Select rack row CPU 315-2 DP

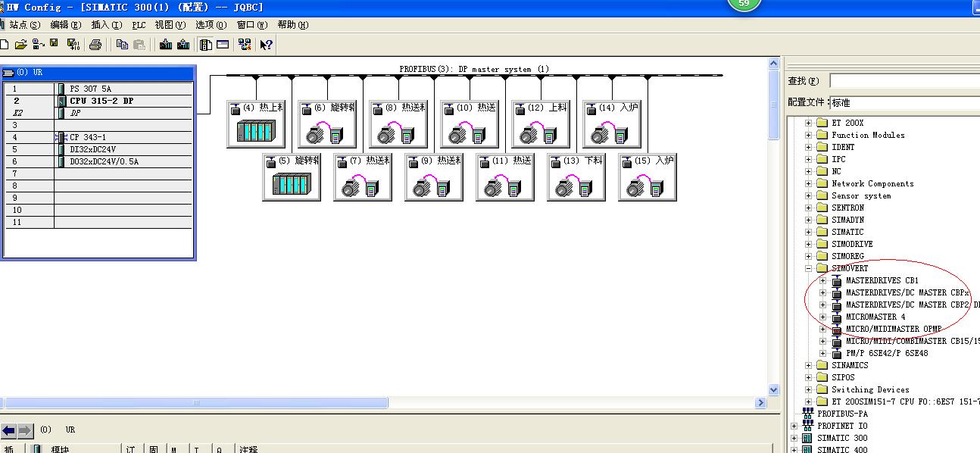click(99, 101)
